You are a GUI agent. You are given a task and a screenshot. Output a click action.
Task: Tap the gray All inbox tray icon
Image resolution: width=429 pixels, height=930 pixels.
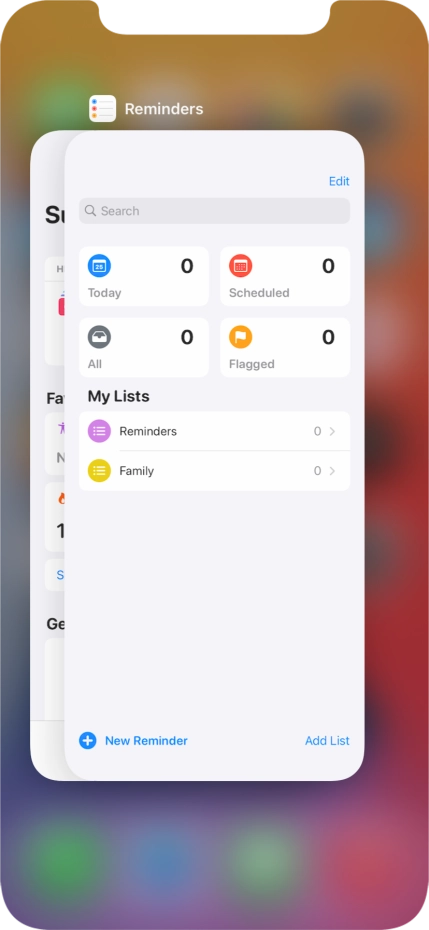click(x=99, y=337)
